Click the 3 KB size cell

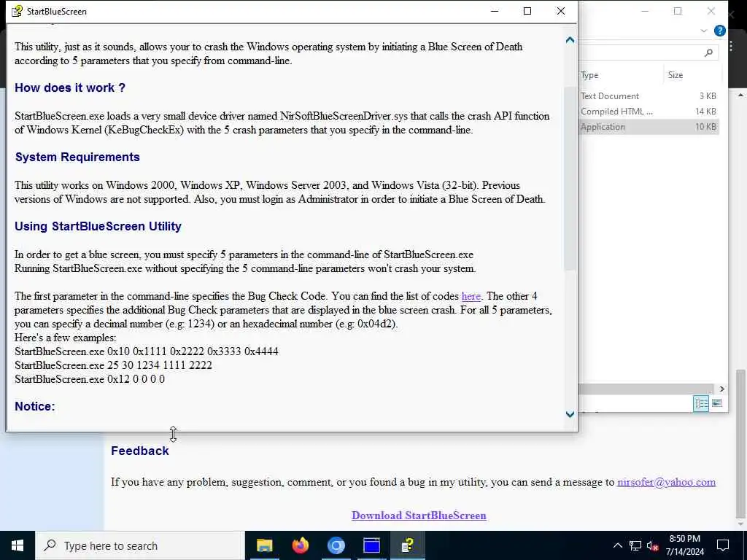click(708, 96)
